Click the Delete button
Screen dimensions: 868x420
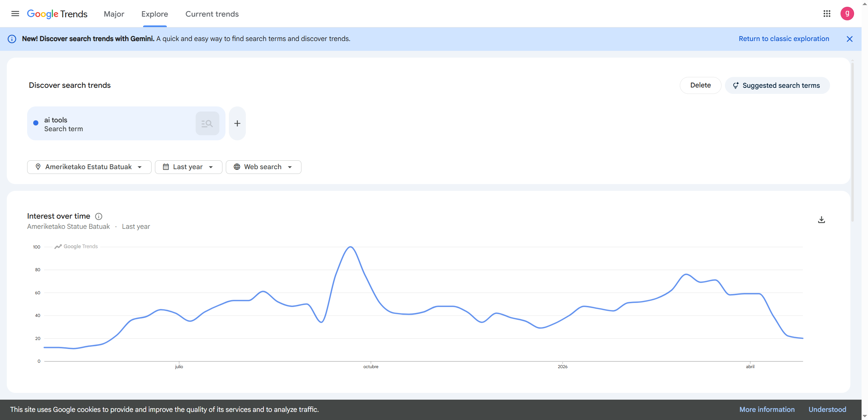point(700,85)
